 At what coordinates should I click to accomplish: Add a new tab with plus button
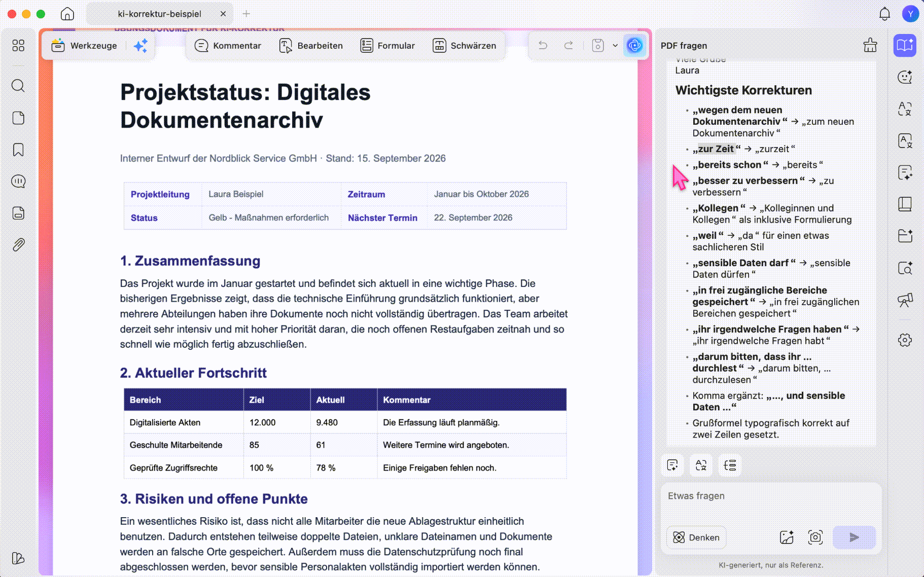(246, 14)
